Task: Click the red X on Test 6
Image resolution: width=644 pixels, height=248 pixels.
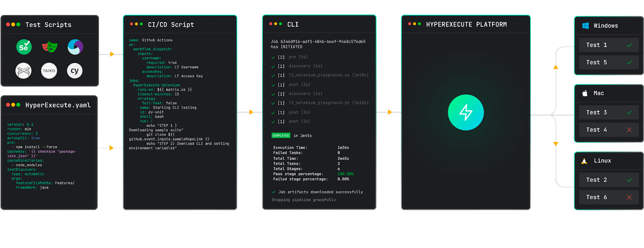Action: point(629,197)
